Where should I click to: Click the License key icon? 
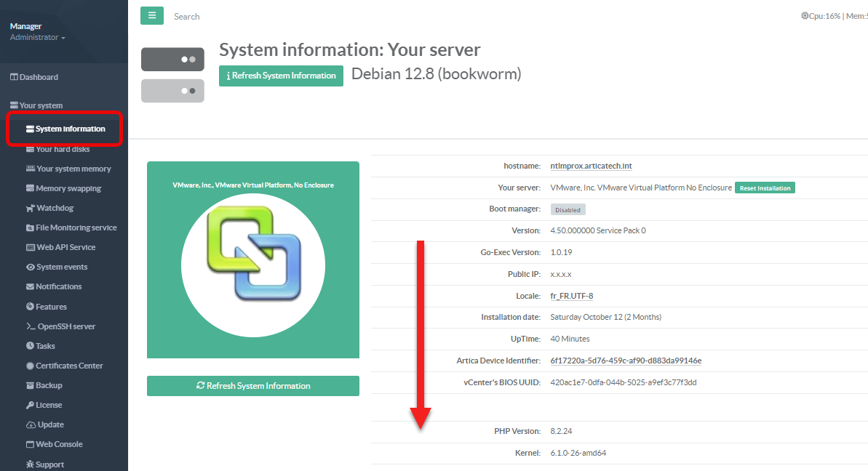tap(31, 405)
